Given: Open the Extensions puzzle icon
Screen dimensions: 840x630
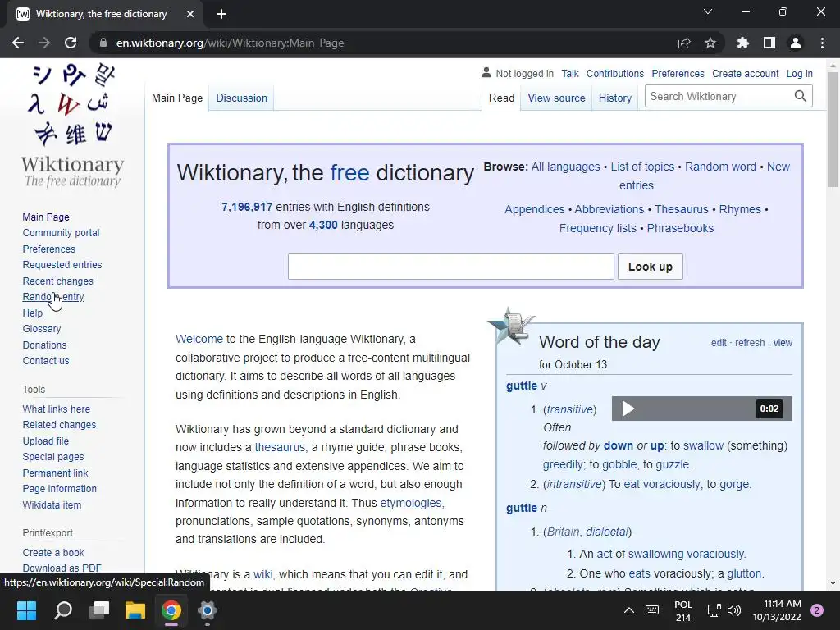Looking at the screenshot, I should click(742, 43).
